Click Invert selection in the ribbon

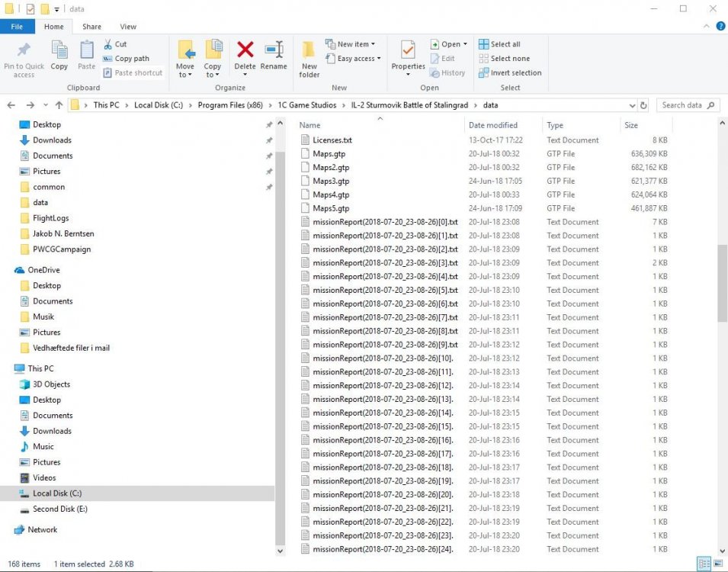pyautogui.click(x=510, y=73)
